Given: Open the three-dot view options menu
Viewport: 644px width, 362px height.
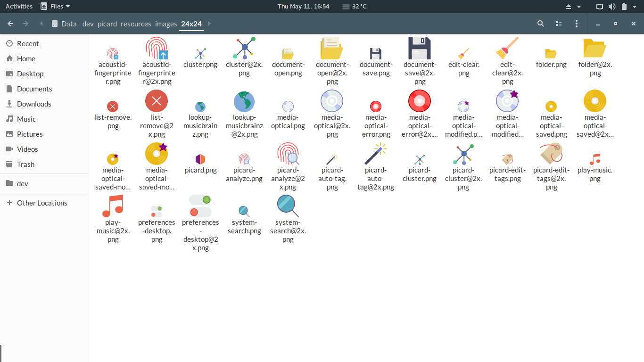Looking at the screenshot, I should coord(576,24).
